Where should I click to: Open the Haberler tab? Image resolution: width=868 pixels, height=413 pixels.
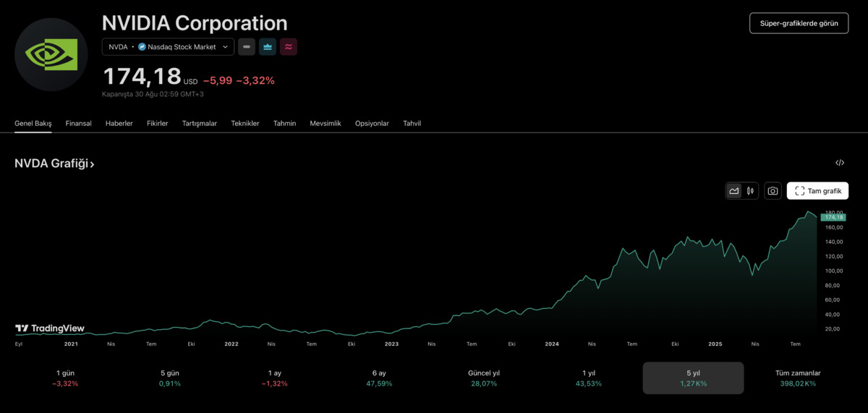tap(119, 124)
